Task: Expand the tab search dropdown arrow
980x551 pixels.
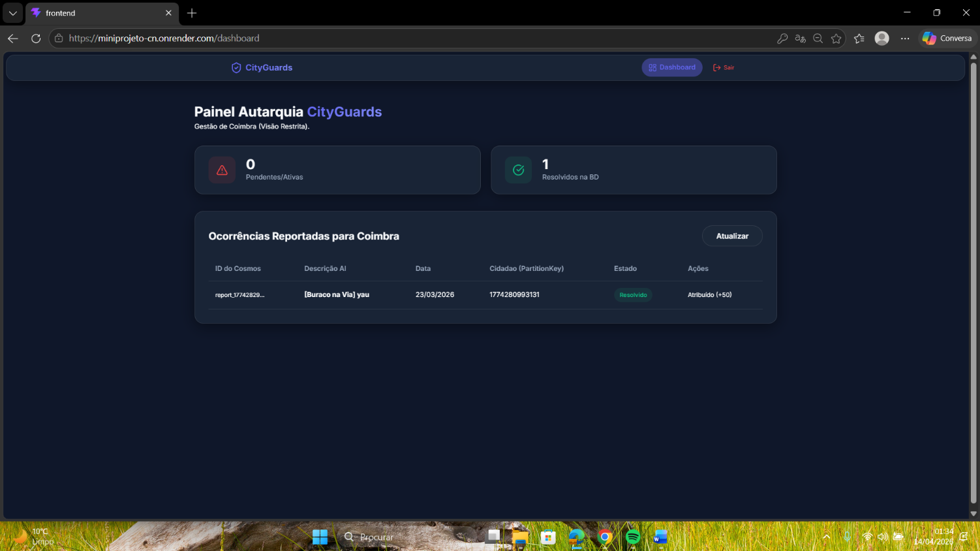Action: [13, 13]
